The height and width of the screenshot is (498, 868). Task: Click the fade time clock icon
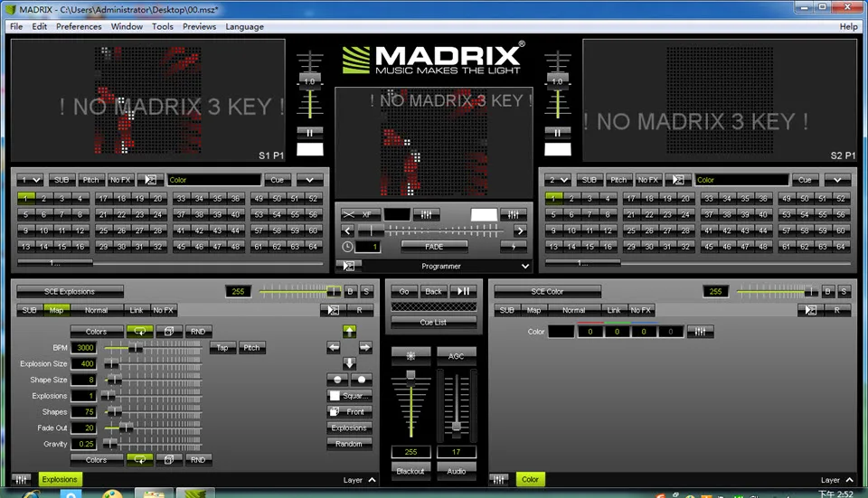347,247
